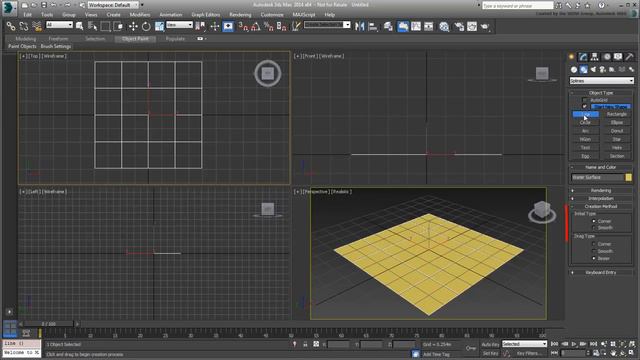Uncheck the Start New Shape checkbox
The width and height of the screenshot is (640, 360).
click(584, 107)
